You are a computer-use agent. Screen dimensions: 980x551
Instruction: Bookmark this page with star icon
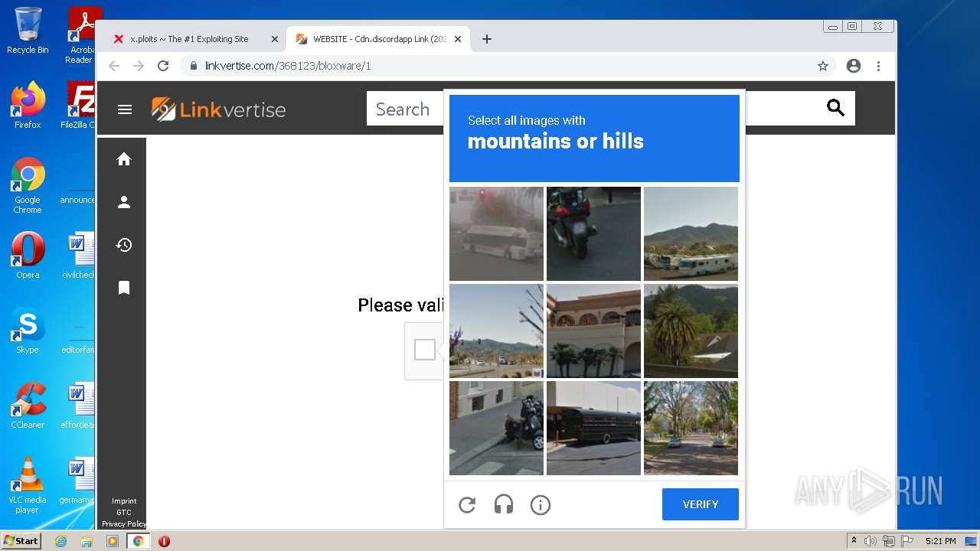(823, 66)
